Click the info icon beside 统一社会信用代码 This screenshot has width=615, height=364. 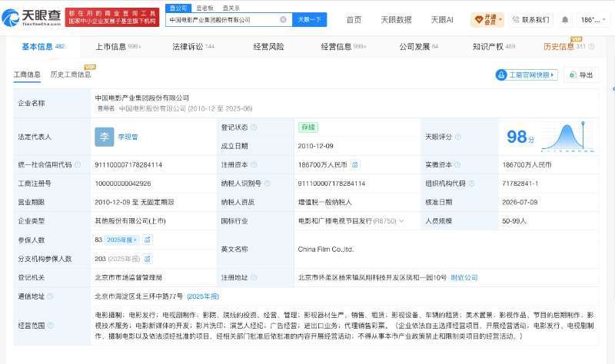78,164
